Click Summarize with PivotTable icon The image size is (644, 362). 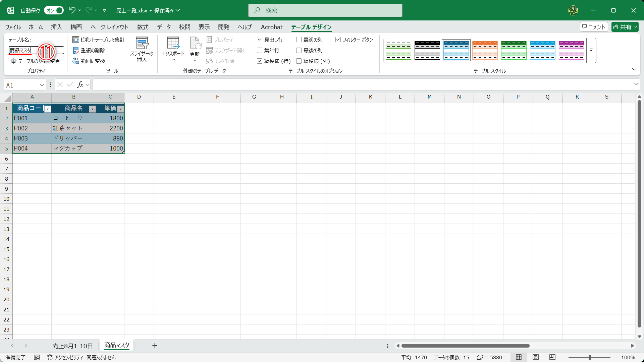(76, 40)
